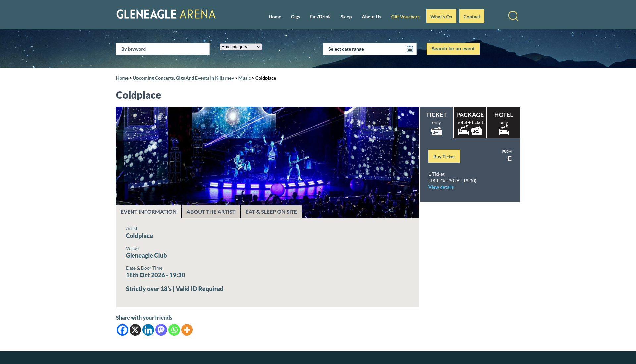Open the About Us menu item
The height and width of the screenshot is (364, 636).
pyautogui.click(x=371, y=17)
